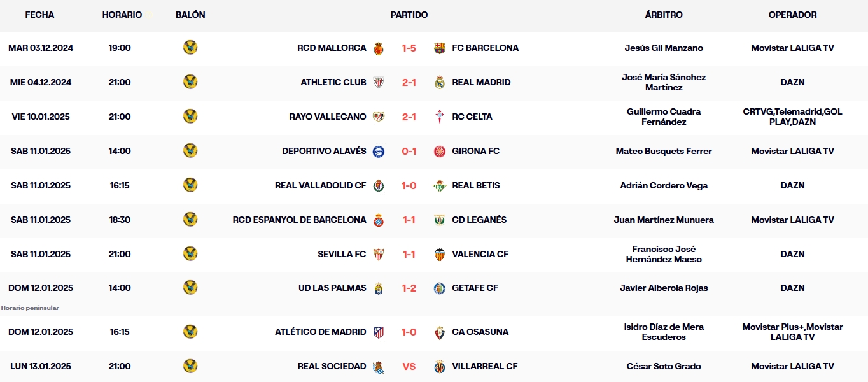Screen dimensions: 868x382
Task: Click the VS link for Real Sociedad match
Action: click(x=409, y=366)
